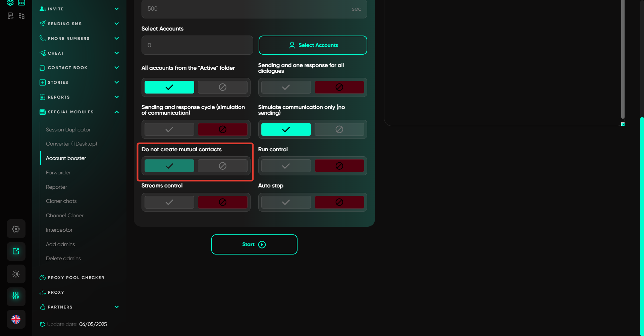This screenshot has height=336, width=644.
Task: Click the gear settings icon in left rail
Action: pos(16,229)
